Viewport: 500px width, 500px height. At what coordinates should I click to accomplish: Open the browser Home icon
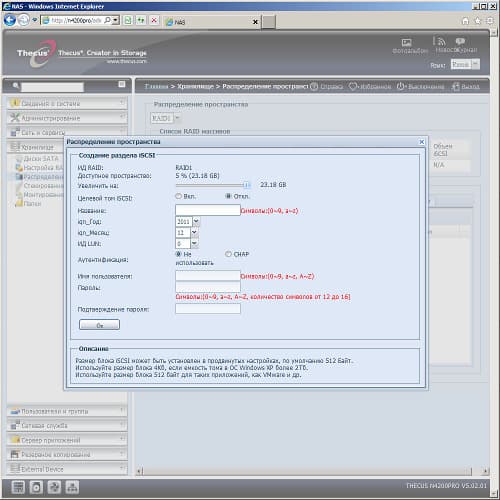click(465, 21)
